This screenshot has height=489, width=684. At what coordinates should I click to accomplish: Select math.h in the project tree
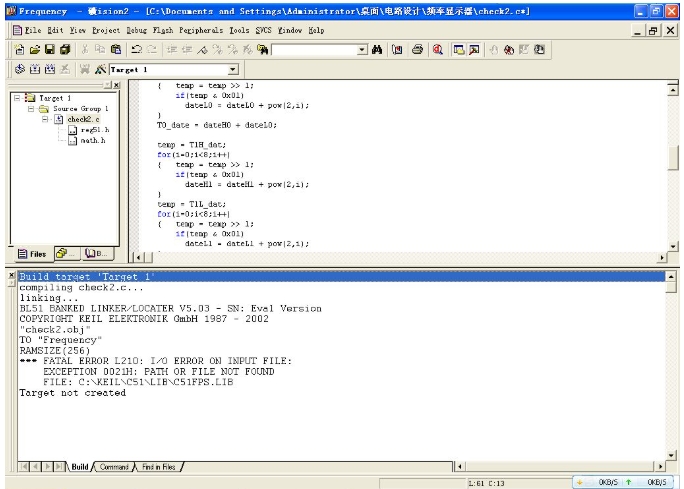[x=94, y=140]
